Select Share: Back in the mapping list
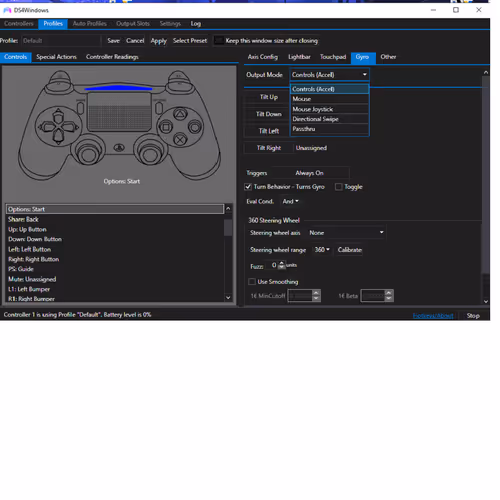 (115, 219)
